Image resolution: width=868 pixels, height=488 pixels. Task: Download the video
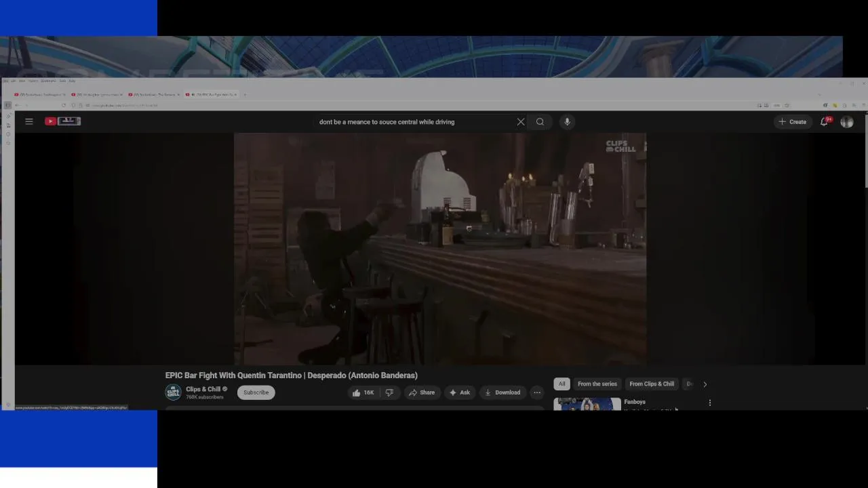(502, 392)
